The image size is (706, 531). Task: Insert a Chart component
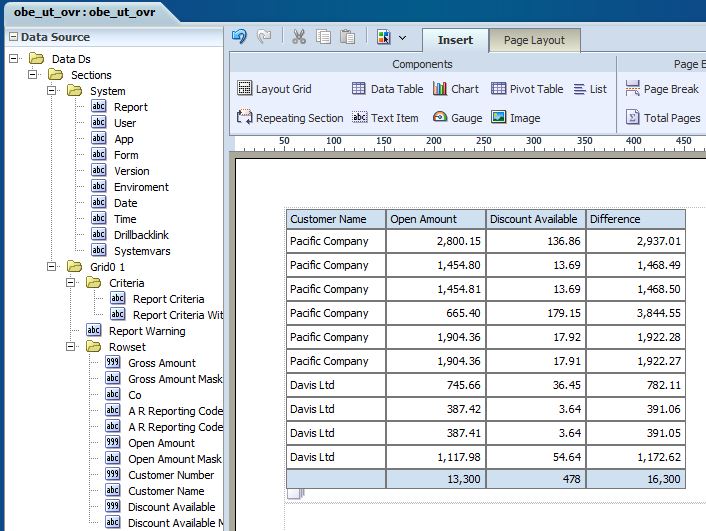coord(456,89)
